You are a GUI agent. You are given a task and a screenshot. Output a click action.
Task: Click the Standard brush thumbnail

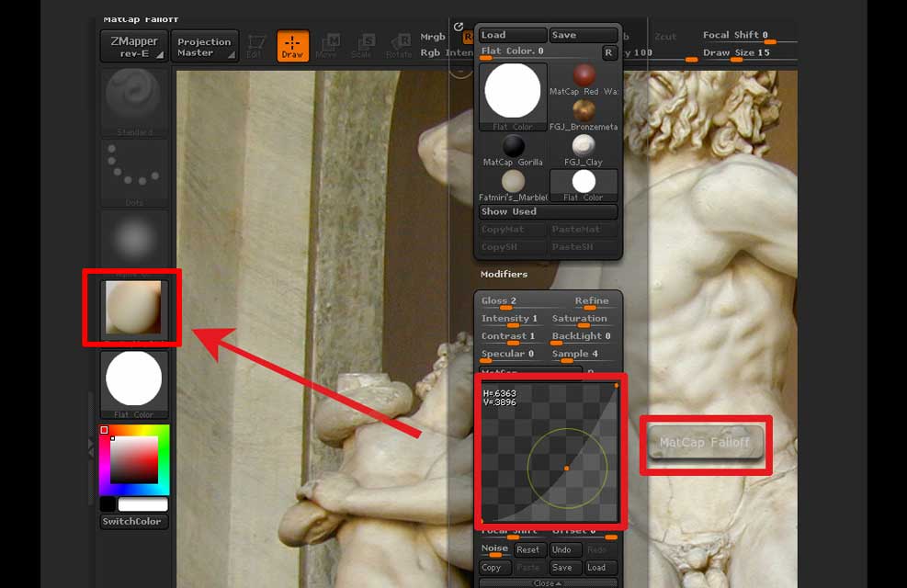pyautogui.click(x=134, y=98)
